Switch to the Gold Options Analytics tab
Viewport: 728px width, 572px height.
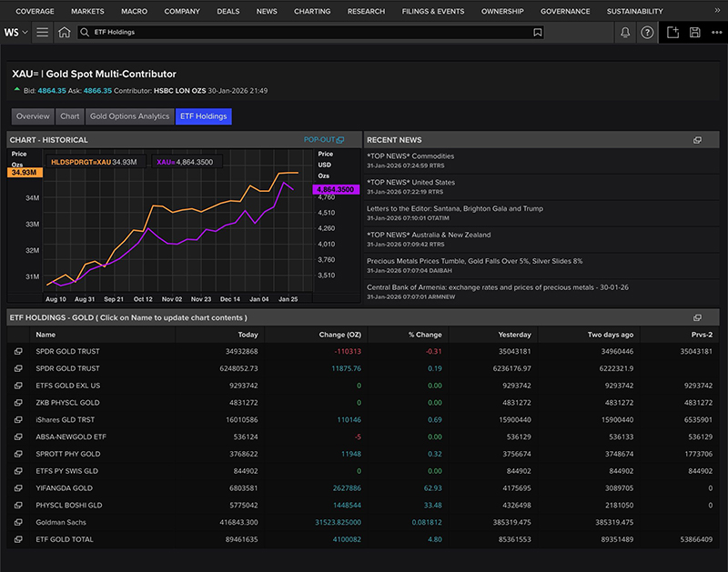click(129, 116)
